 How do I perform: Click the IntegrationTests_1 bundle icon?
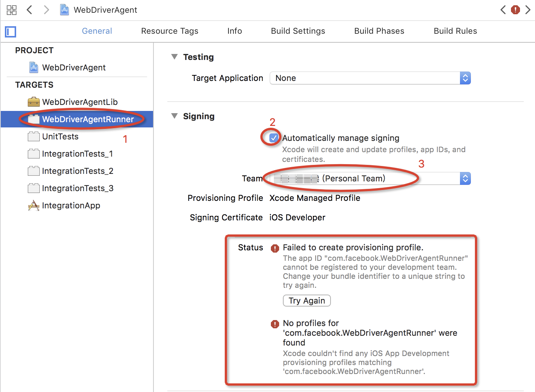34,154
